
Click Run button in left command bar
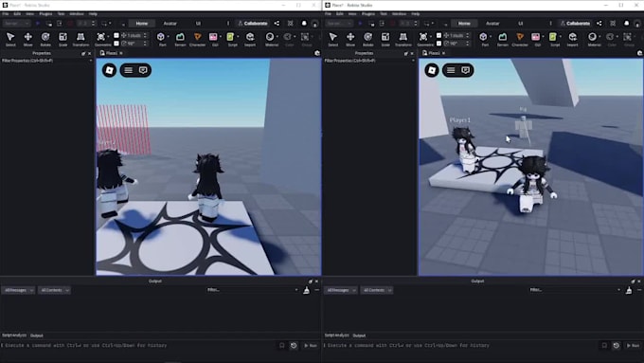point(311,346)
